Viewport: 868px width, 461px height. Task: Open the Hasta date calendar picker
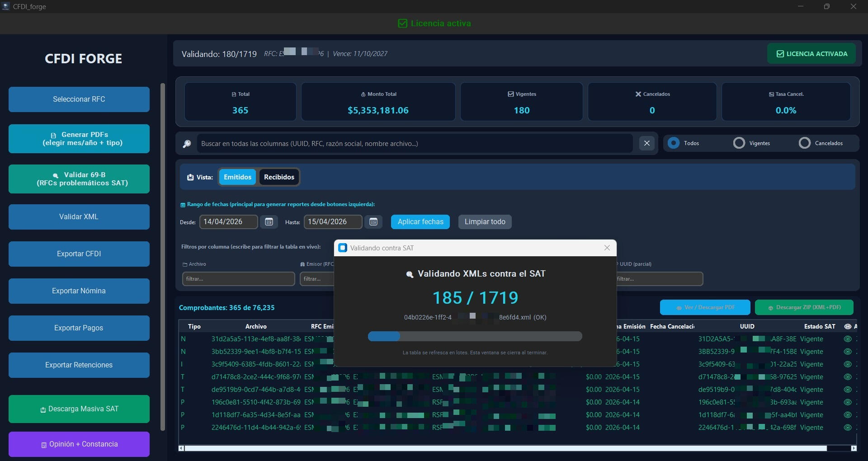(373, 222)
